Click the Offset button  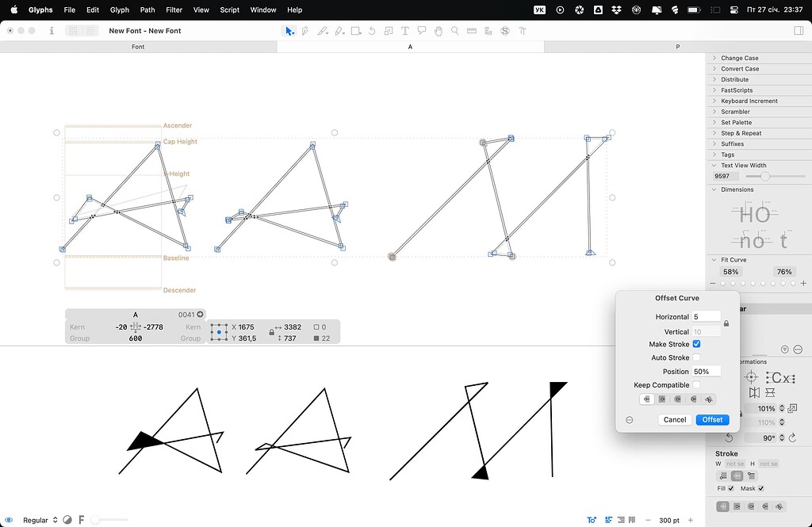coord(712,420)
